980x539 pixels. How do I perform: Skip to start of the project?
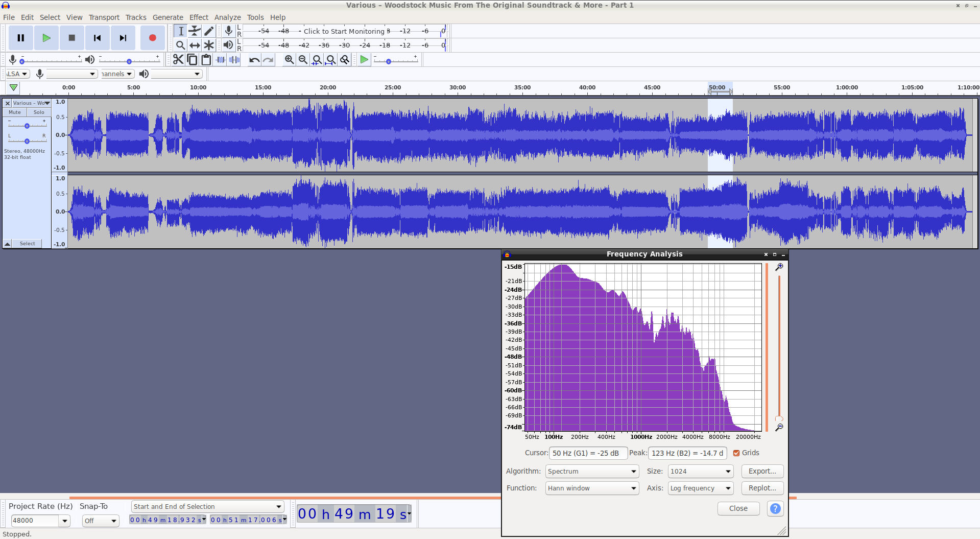click(97, 38)
